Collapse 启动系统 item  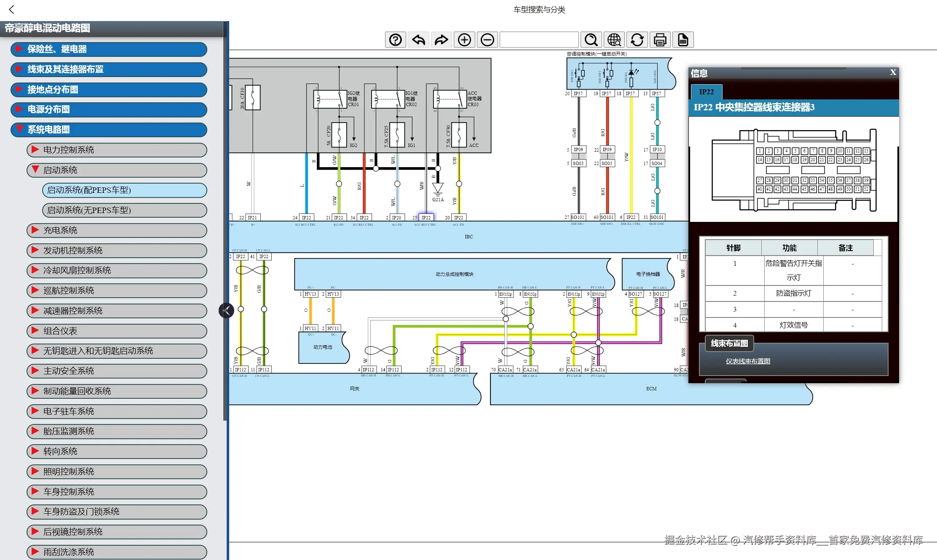coord(117,170)
